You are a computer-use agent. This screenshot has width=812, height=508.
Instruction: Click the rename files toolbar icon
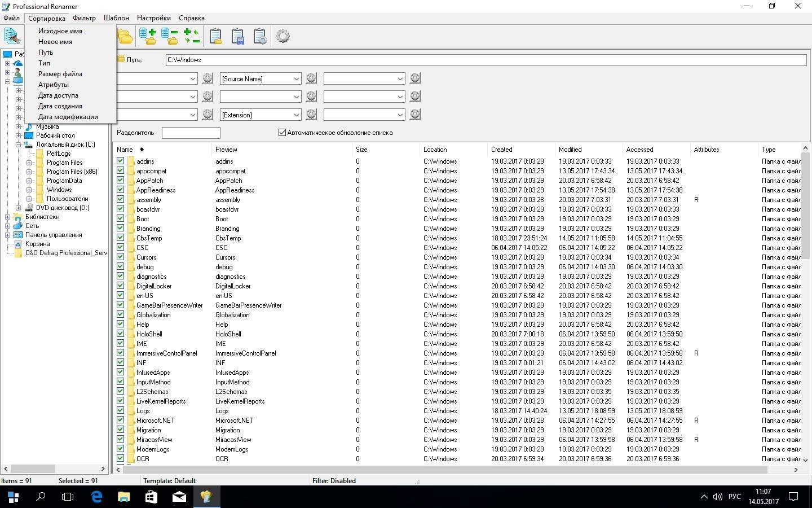pos(12,36)
